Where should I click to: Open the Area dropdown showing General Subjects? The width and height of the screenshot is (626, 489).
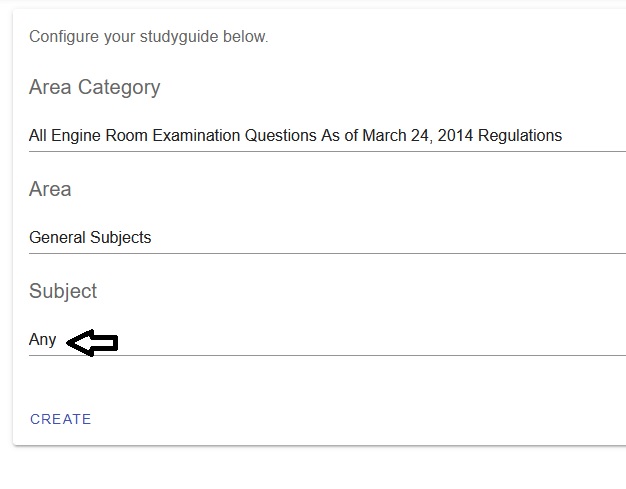[327, 238]
